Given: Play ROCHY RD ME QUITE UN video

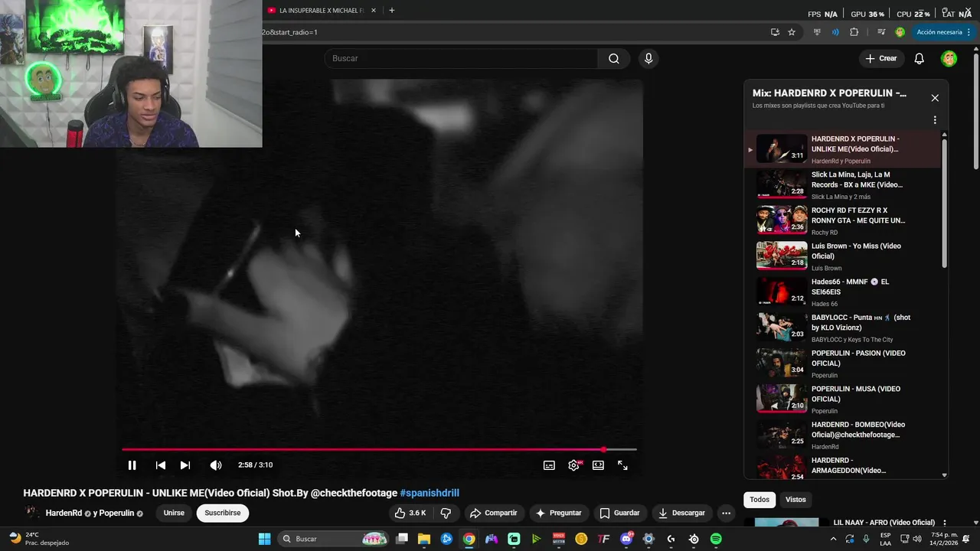Looking at the screenshot, I should click(842, 220).
